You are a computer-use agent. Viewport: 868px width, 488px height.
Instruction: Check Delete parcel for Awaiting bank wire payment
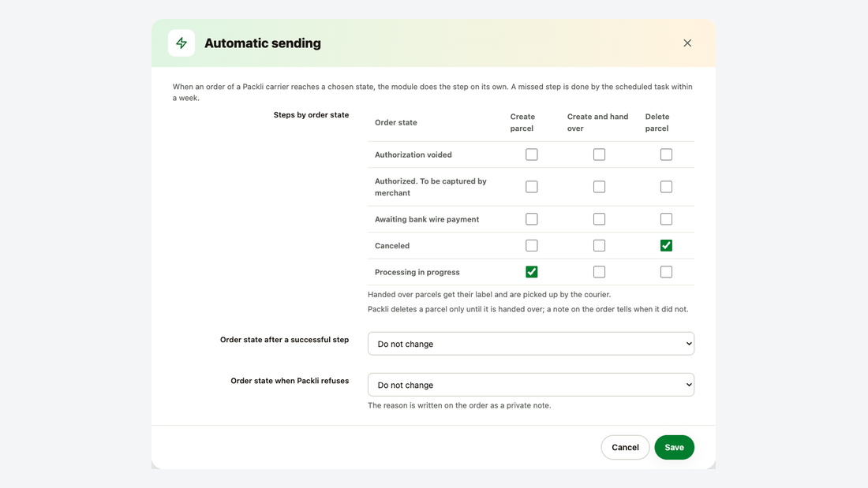pyautogui.click(x=666, y=219)
